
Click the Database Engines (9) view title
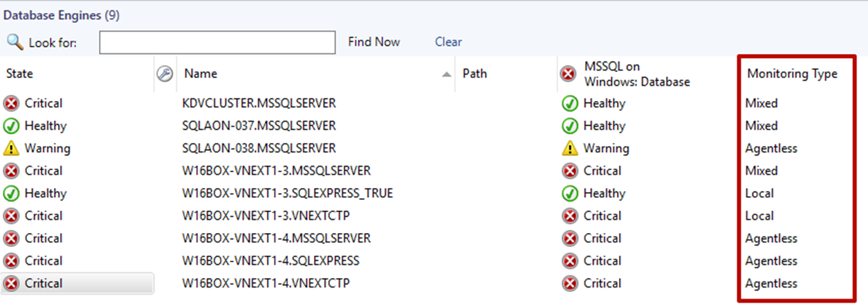[62, 15]
